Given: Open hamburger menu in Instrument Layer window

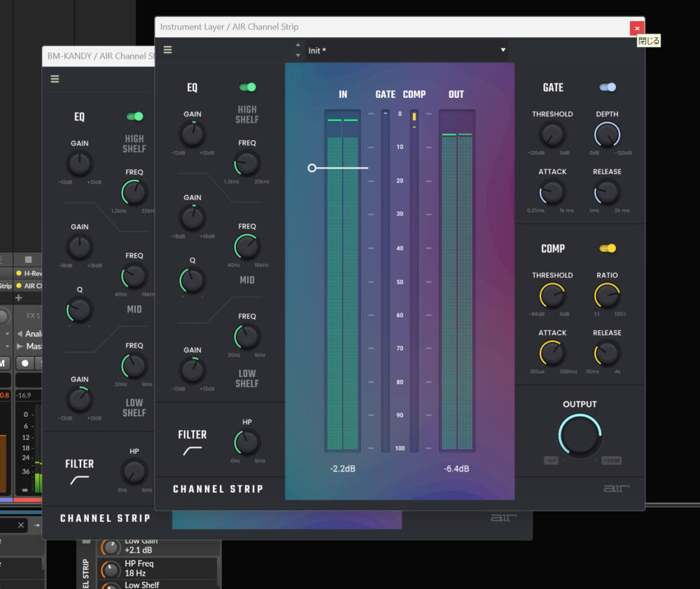Looking at the screenshot, I should tap(167, 50).
